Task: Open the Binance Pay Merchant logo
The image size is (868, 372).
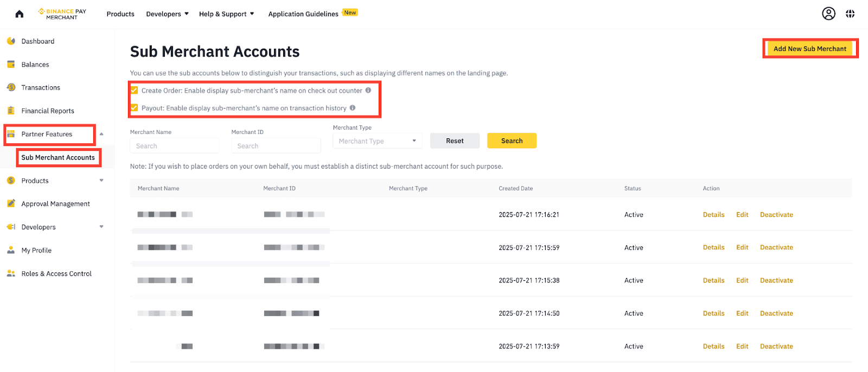Action: [62, 14]
